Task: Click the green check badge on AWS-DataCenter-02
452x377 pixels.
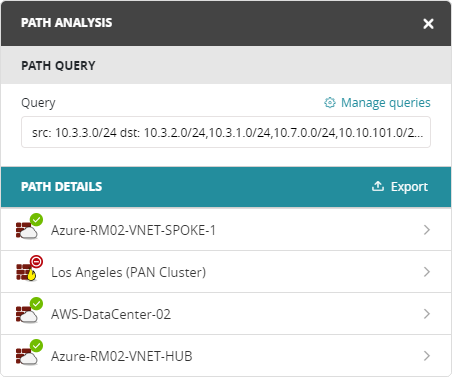Action: (x=36, y=304)
